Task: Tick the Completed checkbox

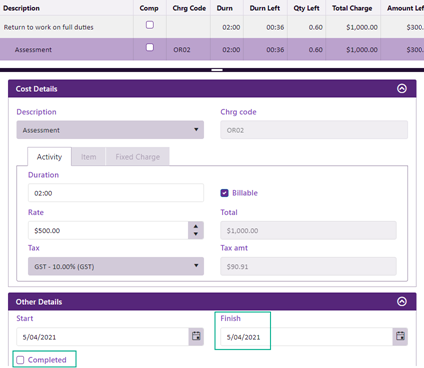Action: pyautogui.click(x=20, y=360)
